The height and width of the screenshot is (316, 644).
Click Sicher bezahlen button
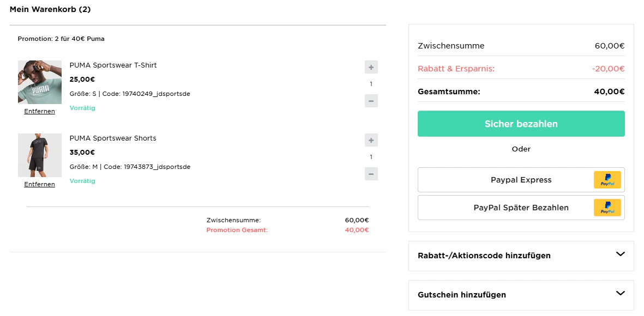point(521,124)
